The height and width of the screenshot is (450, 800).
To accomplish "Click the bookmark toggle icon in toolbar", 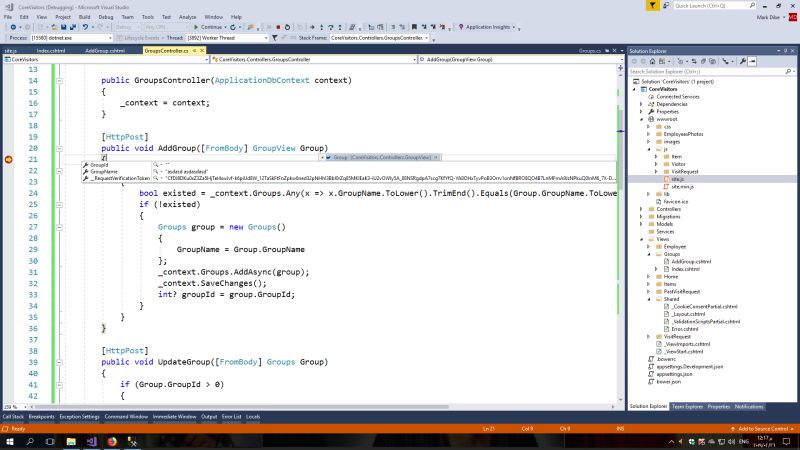I will click(414, 27).
